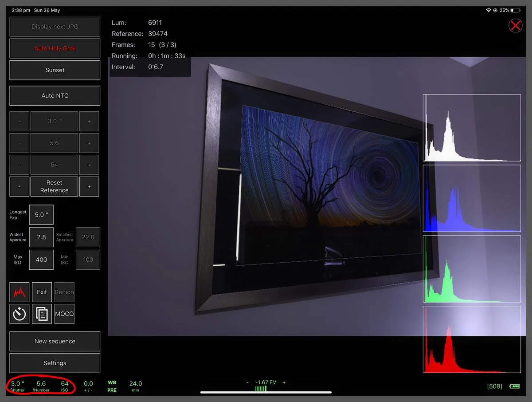Image resolution: width=532 pixels, height=402 pixels.
Task: Open Max ISO 400 selector
Action: pos(41,260)
